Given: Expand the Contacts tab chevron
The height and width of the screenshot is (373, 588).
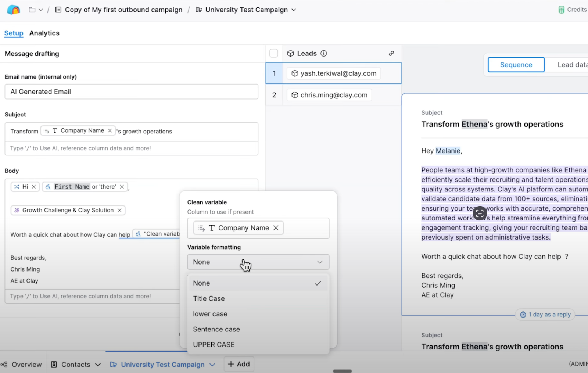Looking at the screenshot, I should (x=98, y=365).
